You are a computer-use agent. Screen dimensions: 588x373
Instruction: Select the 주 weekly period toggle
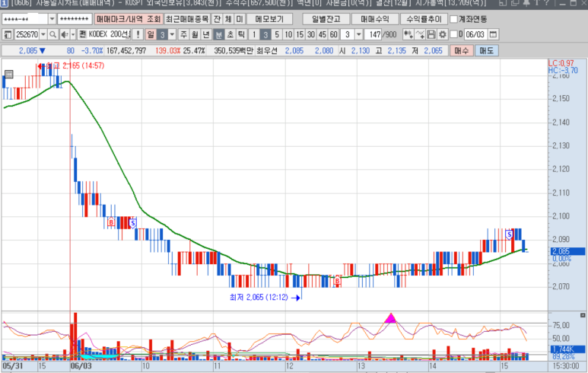pos(183,34)
